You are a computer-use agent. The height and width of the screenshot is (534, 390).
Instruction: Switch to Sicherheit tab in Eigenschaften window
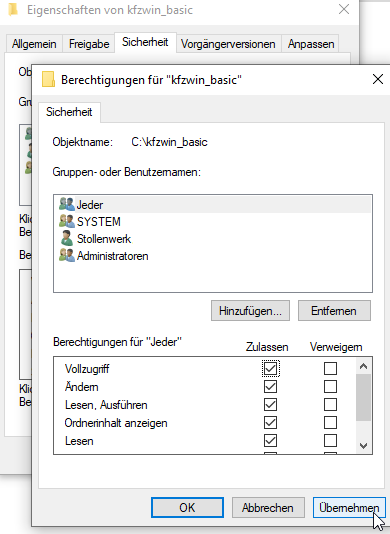(x=145, y=42)
